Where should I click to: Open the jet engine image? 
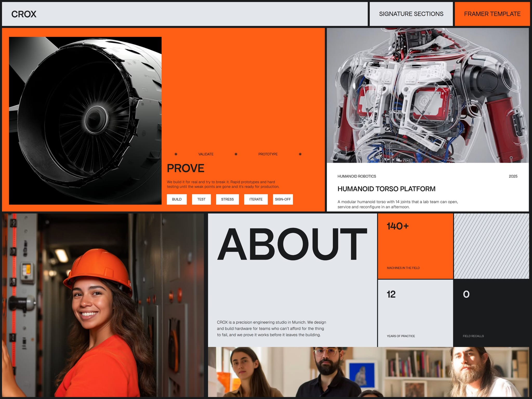[x=85, y=121]
